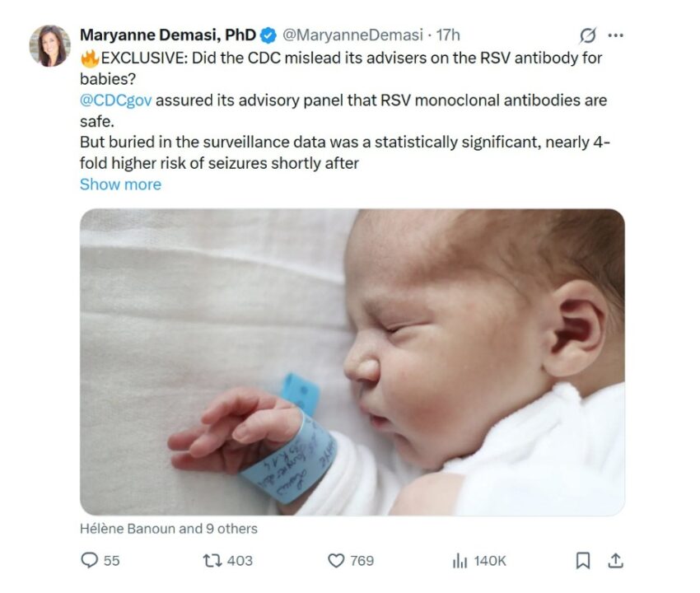Open the three-dot More options menu
Viewport: 700px width, 593px height.
(x=615, y=35)
